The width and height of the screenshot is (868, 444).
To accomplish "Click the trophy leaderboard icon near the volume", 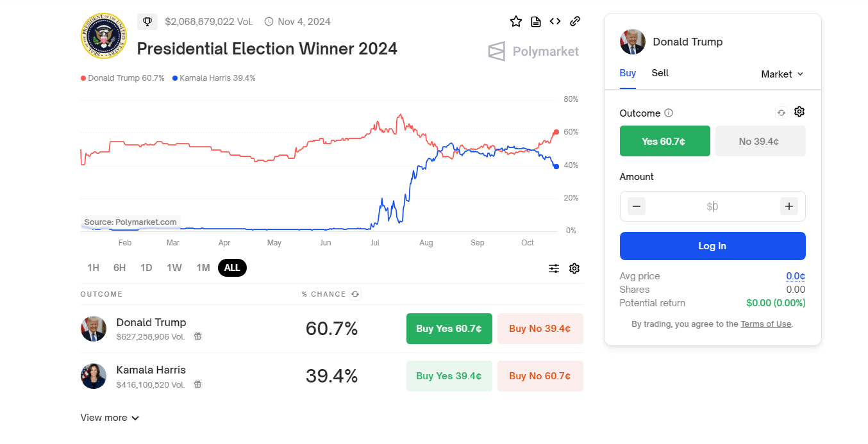I will click(147, 21).
